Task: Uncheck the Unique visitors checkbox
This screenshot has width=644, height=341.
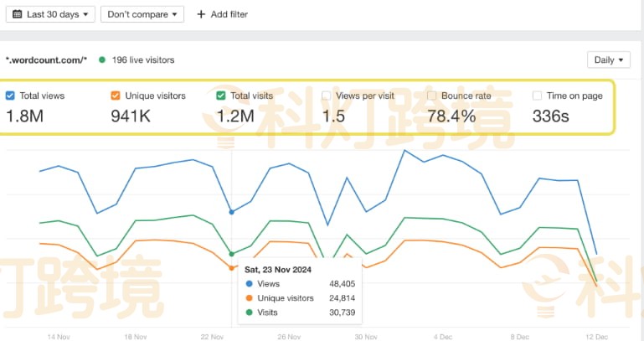Action: point(116,96)
